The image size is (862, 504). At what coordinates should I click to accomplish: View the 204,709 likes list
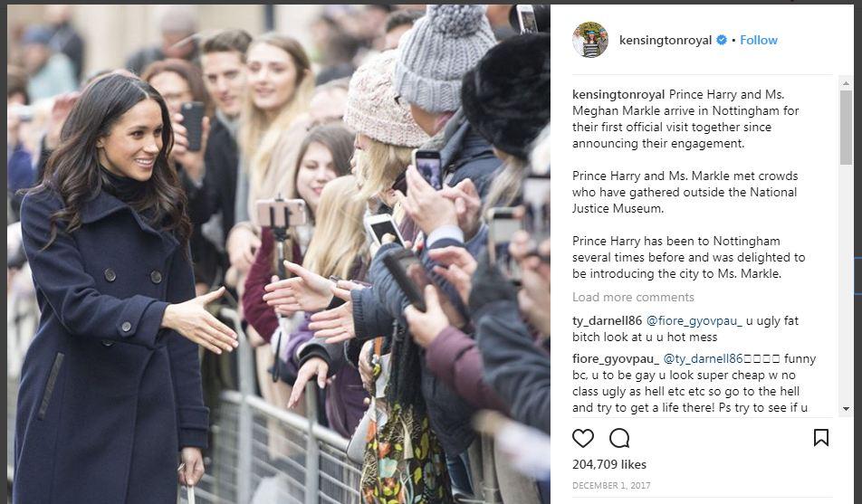[x=609, y=464]
